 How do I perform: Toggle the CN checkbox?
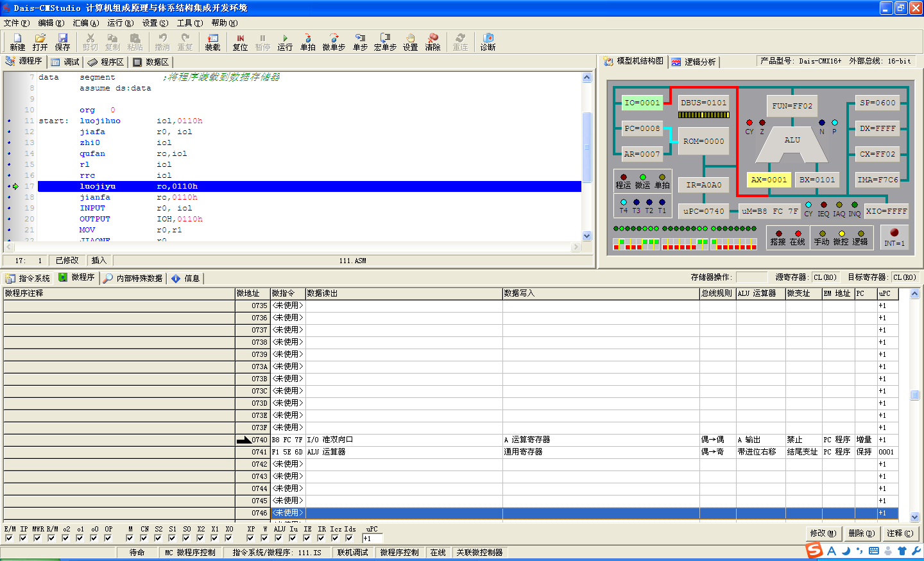coord(144,539)
